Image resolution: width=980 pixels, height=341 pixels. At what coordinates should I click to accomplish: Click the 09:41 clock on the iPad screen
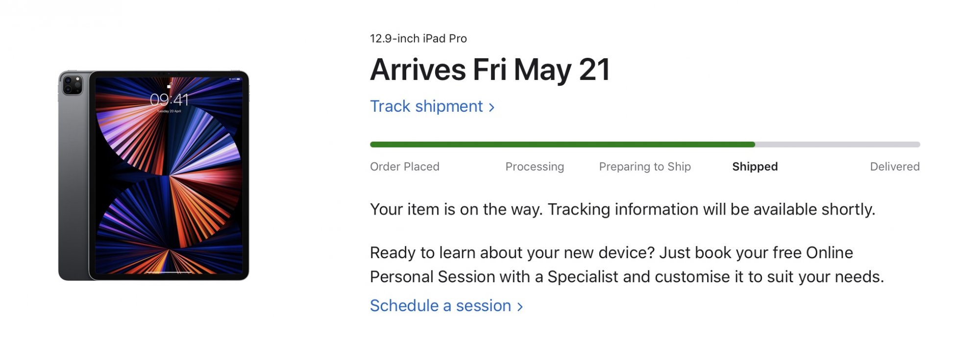click(x=169, y=99)
